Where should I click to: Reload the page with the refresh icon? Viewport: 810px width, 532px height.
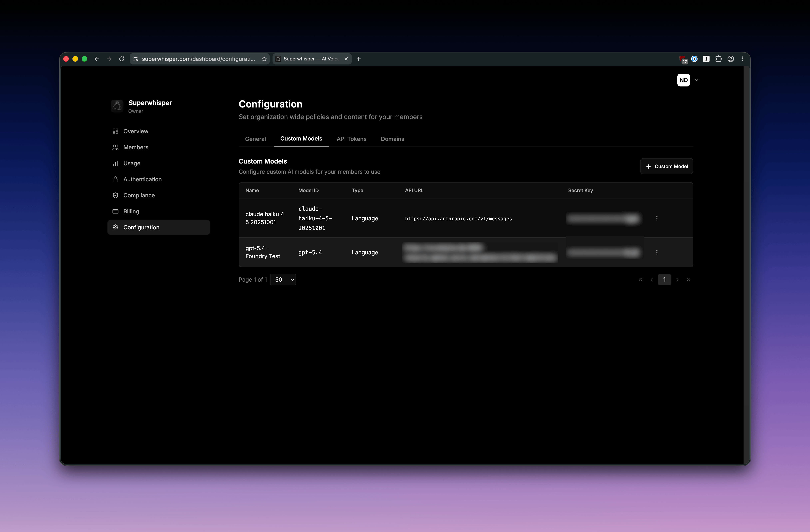(x=121, y=59)
